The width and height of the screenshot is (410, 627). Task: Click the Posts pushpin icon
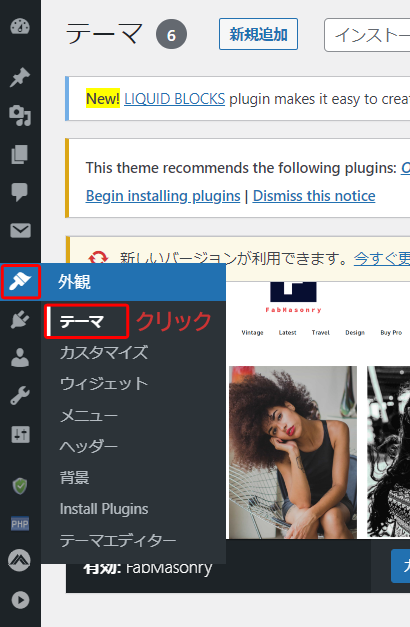click(20, 77)
